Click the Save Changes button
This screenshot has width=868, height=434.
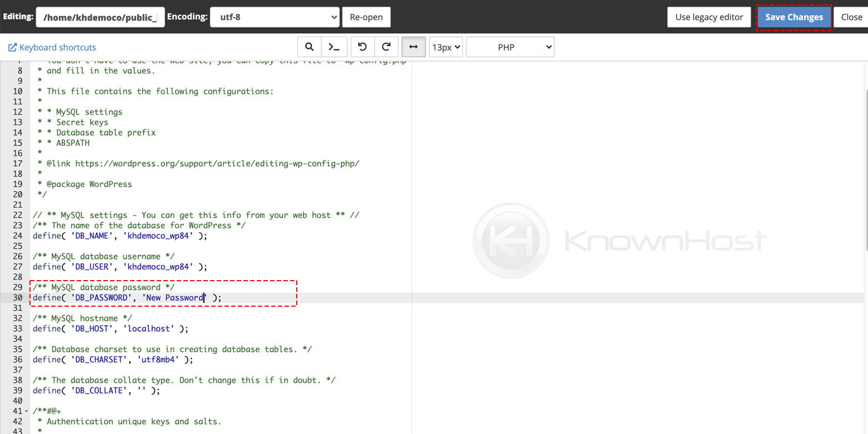pos(794,17)
